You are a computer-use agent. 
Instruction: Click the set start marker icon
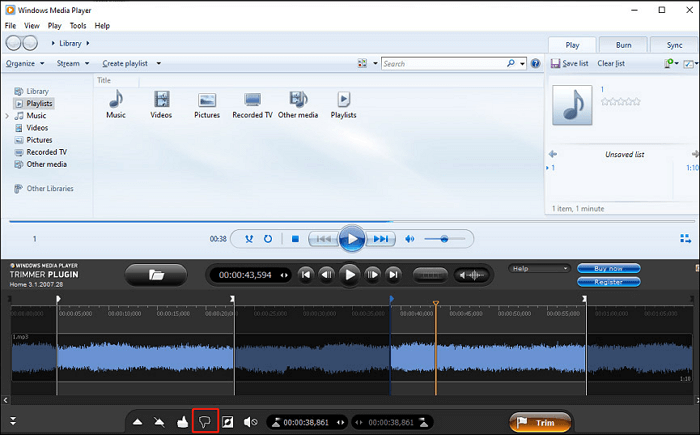(276, 422)
